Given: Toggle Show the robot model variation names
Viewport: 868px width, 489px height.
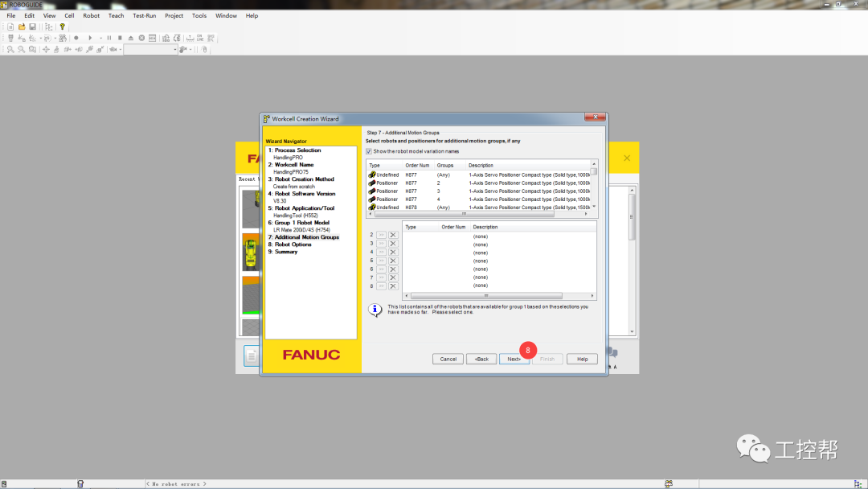Looking at the screenshot, I should point(369,151).
